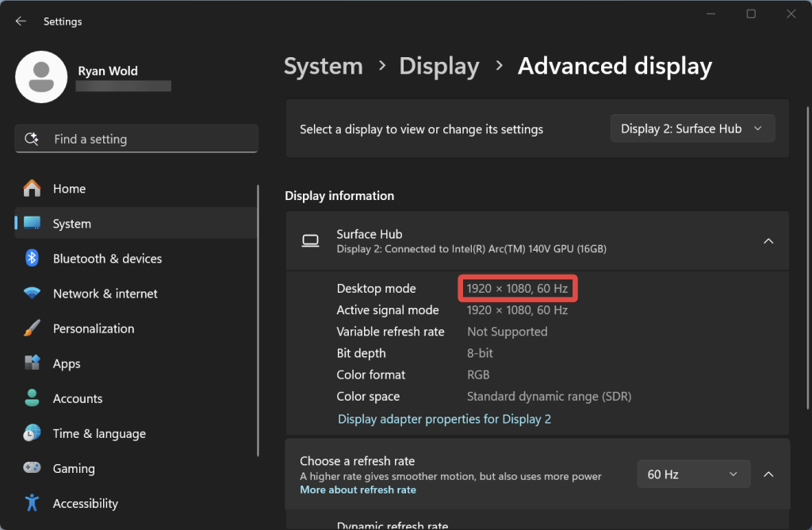The width and height of the screenshot is (812, 530).
Task: Click the Home house icon
Action: [x=32, y=189]
